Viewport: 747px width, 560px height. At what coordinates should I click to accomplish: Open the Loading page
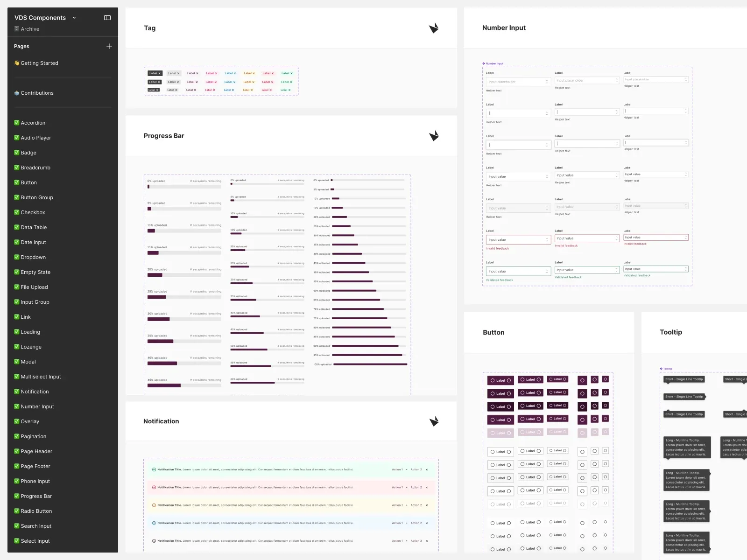tap(30, 332)
